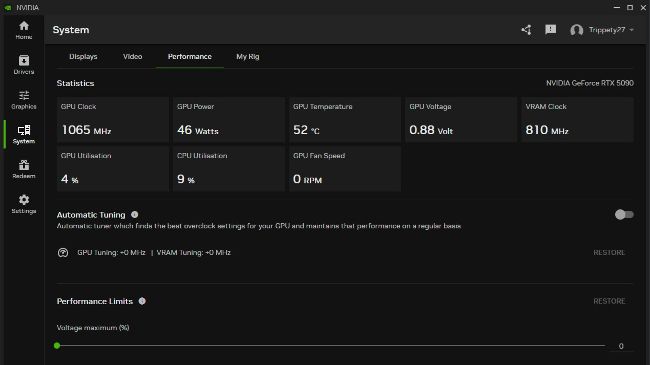Click Automatic Tuning info icon
Viewport: 650px width, 365px height.
point(135,214)
